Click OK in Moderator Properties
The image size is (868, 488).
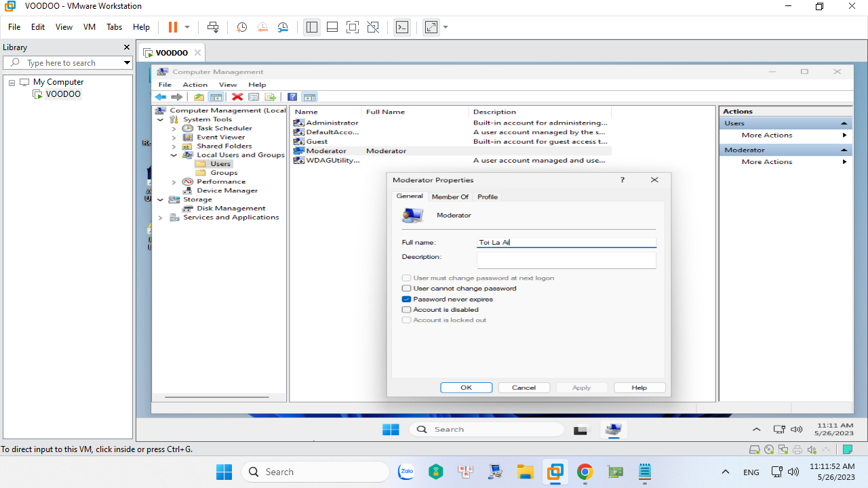(x=466, y=388)
